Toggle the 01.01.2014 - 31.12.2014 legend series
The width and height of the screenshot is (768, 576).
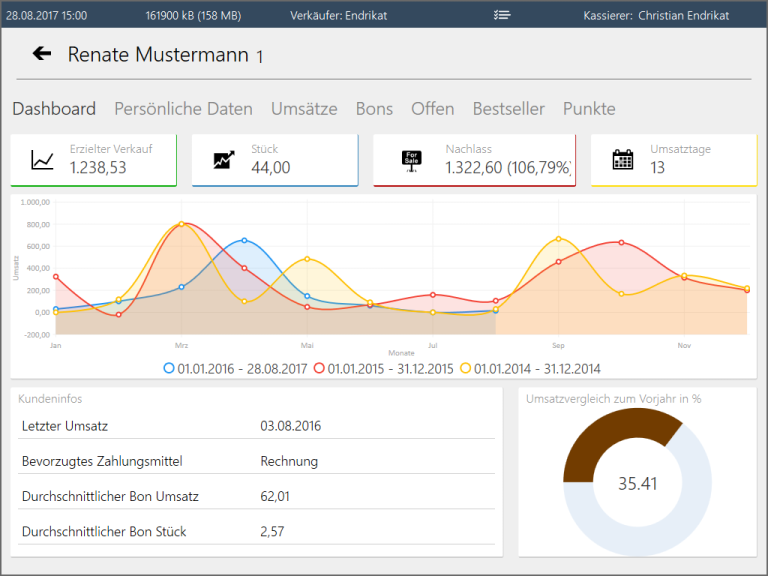[x=534, y=368]
